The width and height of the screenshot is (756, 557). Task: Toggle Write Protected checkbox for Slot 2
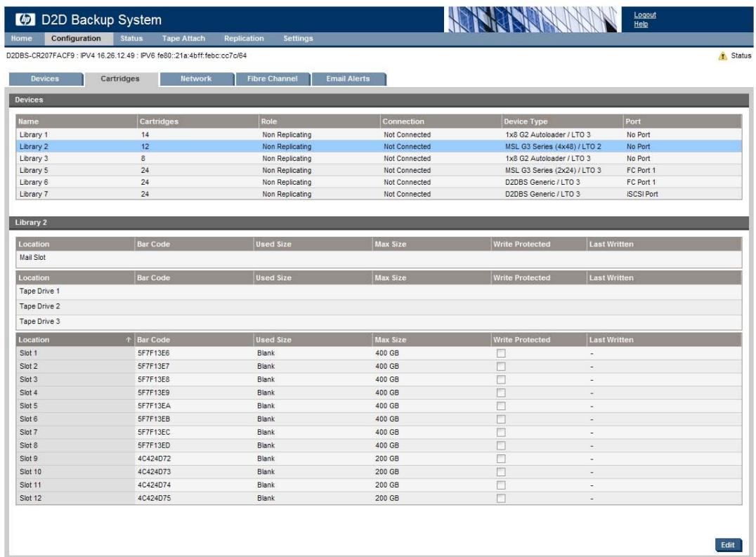[501, 367]
